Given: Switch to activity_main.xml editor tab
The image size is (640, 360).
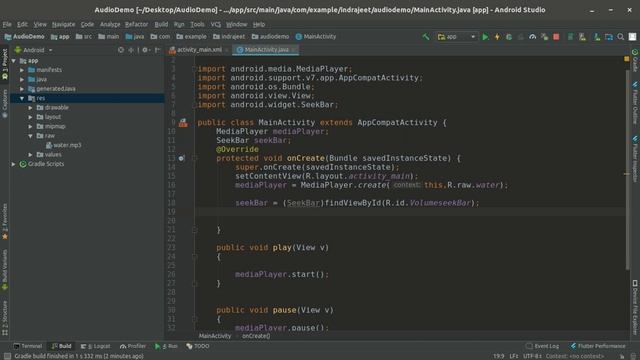Looking at the screenshot, I should [198, 50].
